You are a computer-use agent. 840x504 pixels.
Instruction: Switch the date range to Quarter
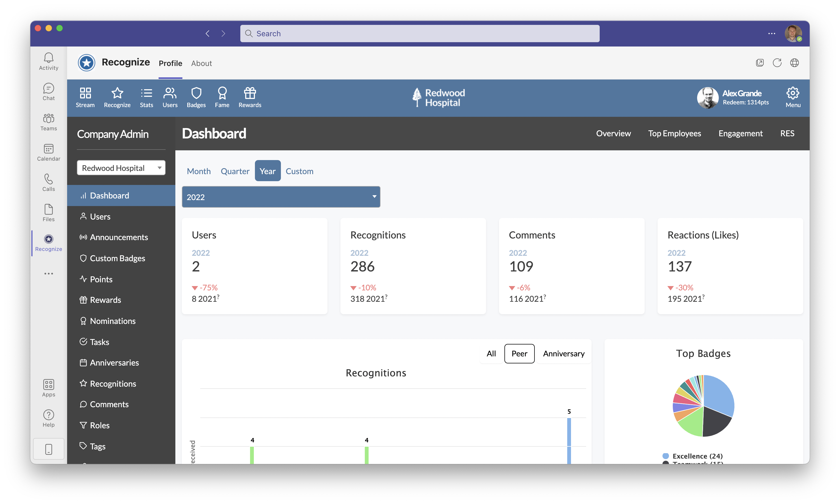pyautogui.click(x=235, y=171)
